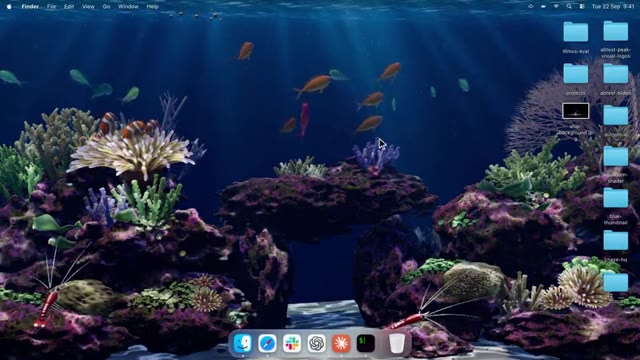Select the blue-thumbnail folder
Screen dimensions: 640x360
(616, 198)
